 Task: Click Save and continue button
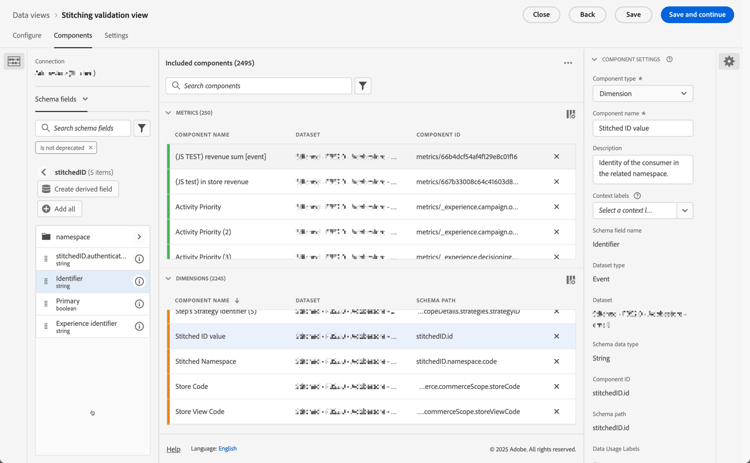697,15
